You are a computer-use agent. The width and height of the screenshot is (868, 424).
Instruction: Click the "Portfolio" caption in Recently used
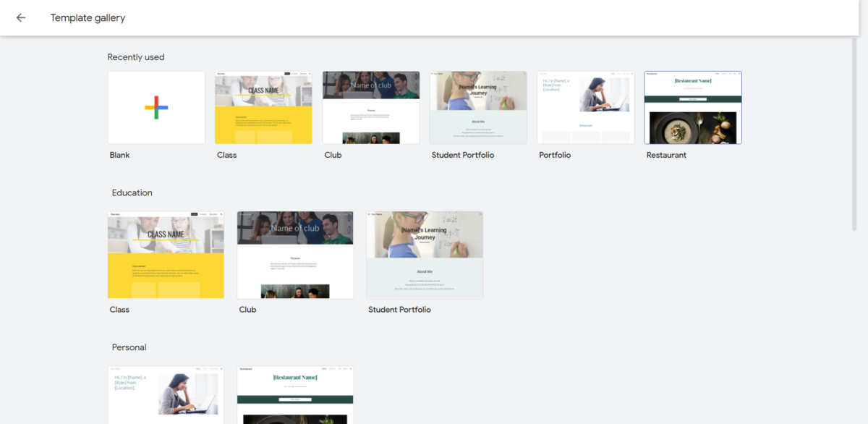[555, 155]
